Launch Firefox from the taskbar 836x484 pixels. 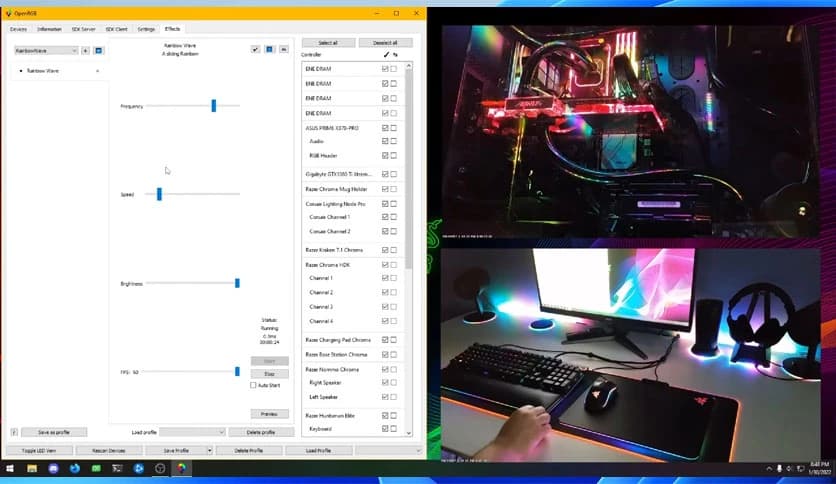pyautogui.click(x=75, y=469)
